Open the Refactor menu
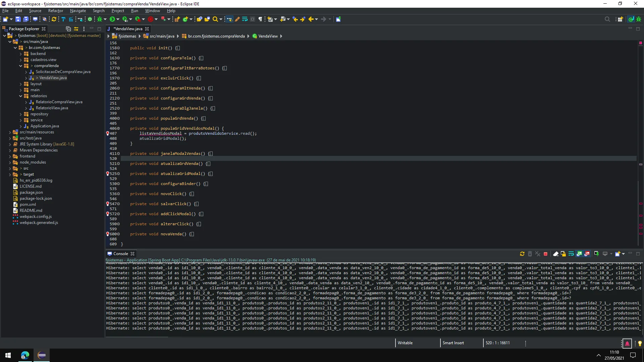 tap(55, 11)
